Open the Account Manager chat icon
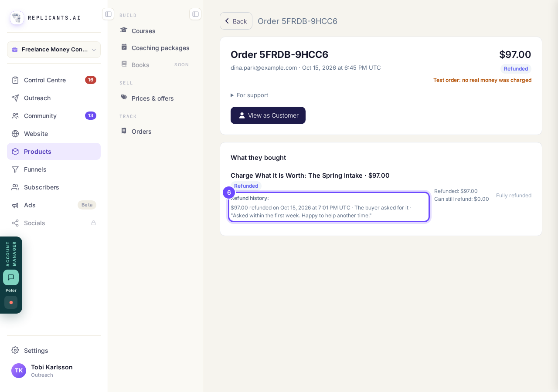The width and height of the screenshot is (558, 392). (11, 277)
